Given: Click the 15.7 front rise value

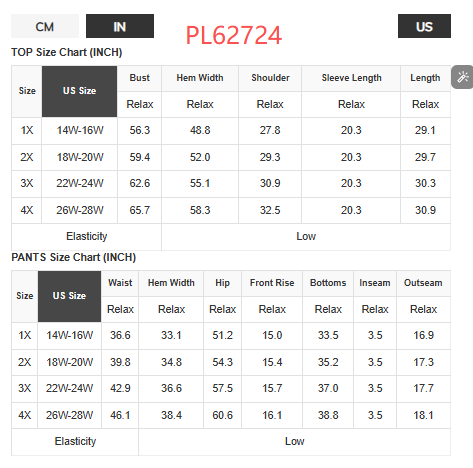Looking at the screenshot, I should click(x=272, y=388).
